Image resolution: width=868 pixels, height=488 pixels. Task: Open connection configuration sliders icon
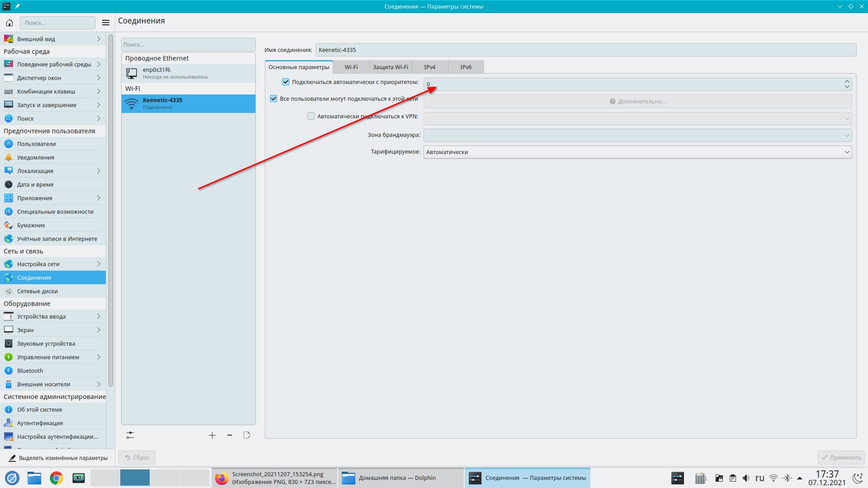130,435
